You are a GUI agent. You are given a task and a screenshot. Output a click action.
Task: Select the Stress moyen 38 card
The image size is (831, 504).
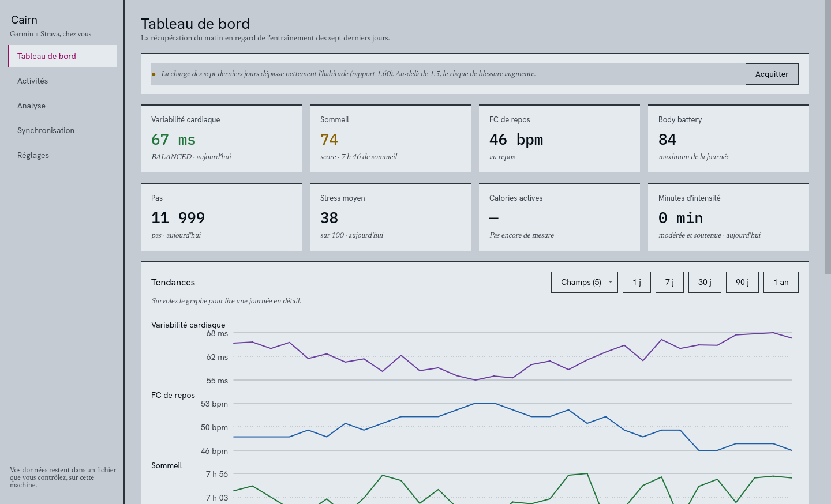(390, 217)
